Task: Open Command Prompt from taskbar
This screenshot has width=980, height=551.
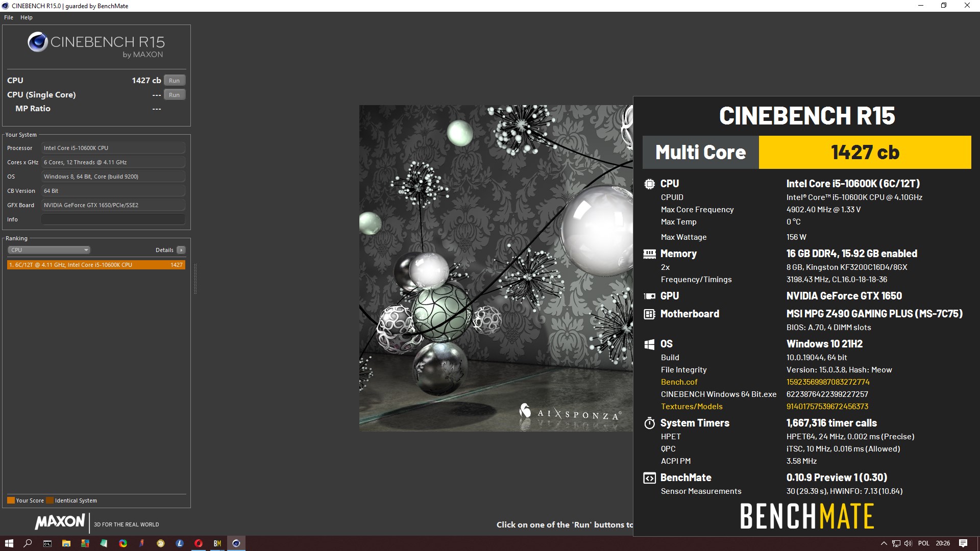Action: [x=47, y=543]
